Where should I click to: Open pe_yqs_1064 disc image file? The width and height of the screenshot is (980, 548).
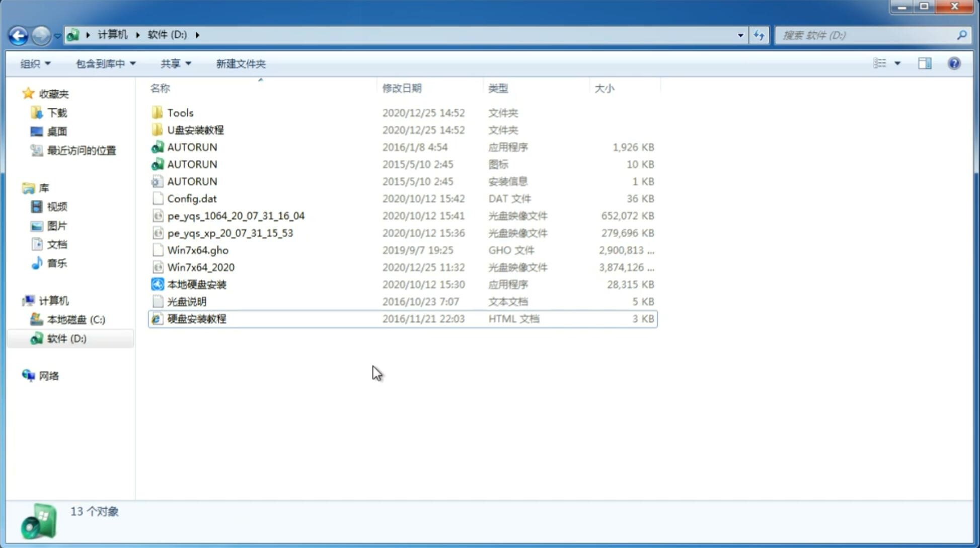[236, 216]
